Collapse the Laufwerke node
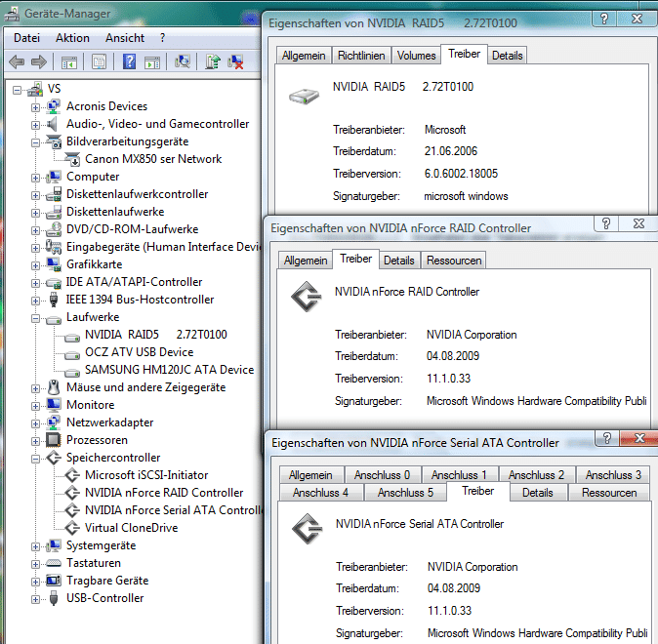The height and width of the screenshot is (644, 658). (x=36, y=318)
